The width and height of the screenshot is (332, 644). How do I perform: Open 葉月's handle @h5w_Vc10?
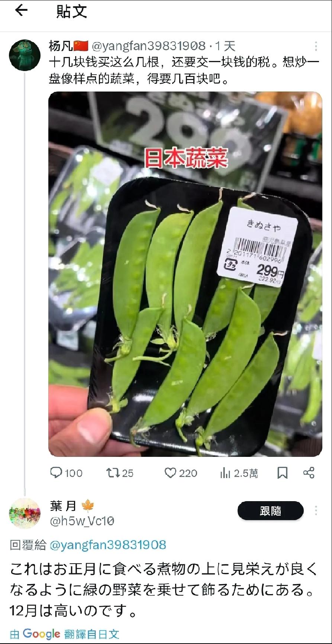tap(82, 521)
